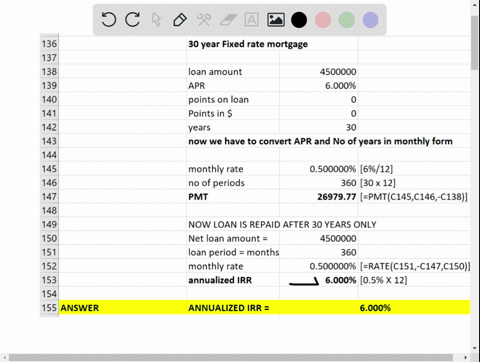
Task: Click the '[0.5% X 12]' note cell
Action: tap(383, 280)
